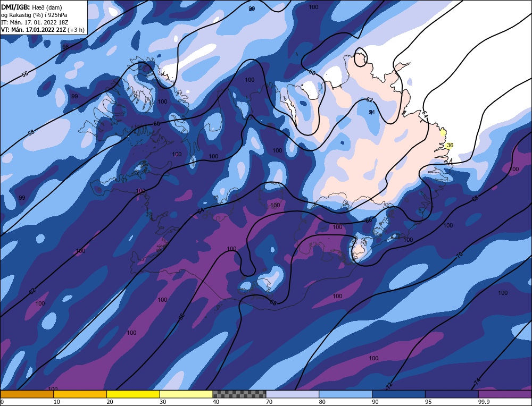Click the lavender 70–80 legend swatch
This screenshot has height=406, width=532.
pos(293,394)
